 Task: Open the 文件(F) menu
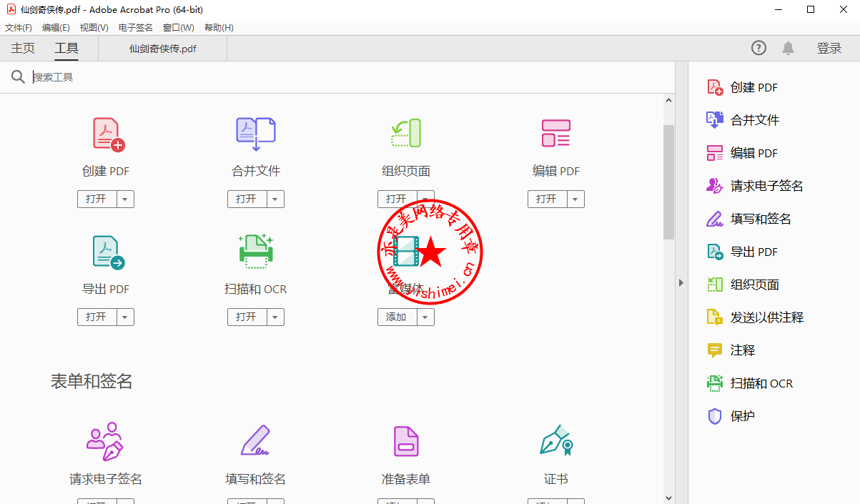(x=19, y=27)
